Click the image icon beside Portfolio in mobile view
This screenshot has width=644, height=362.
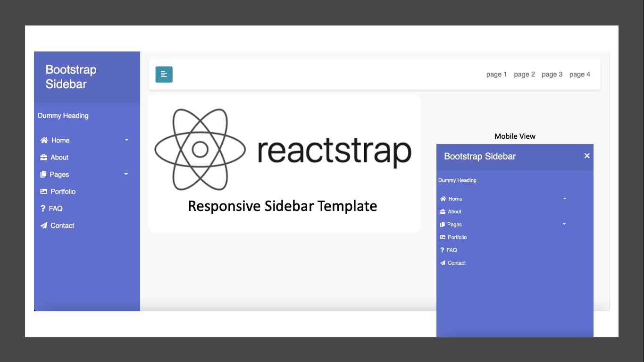(443, 237)
